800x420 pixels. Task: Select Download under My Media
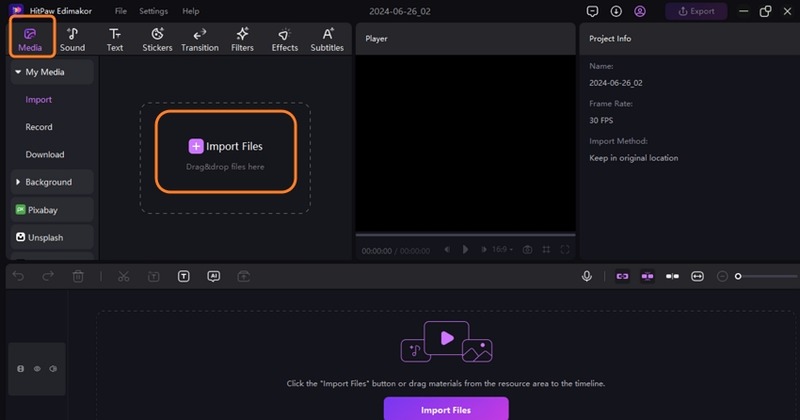pos(45,155)
